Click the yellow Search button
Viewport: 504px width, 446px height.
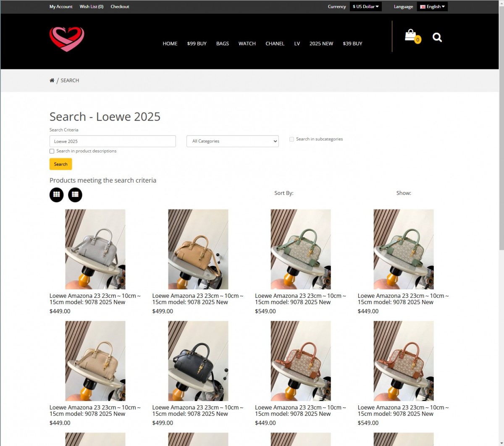coord(61,164)
